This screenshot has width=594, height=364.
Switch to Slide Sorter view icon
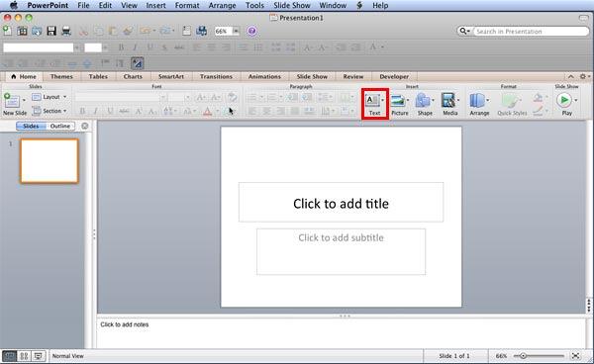coord(24,356)
